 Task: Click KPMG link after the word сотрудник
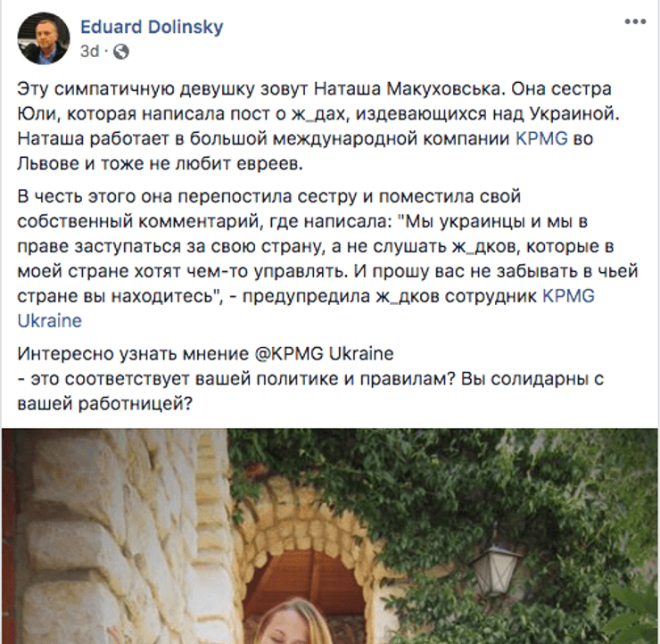click(569, 296)
